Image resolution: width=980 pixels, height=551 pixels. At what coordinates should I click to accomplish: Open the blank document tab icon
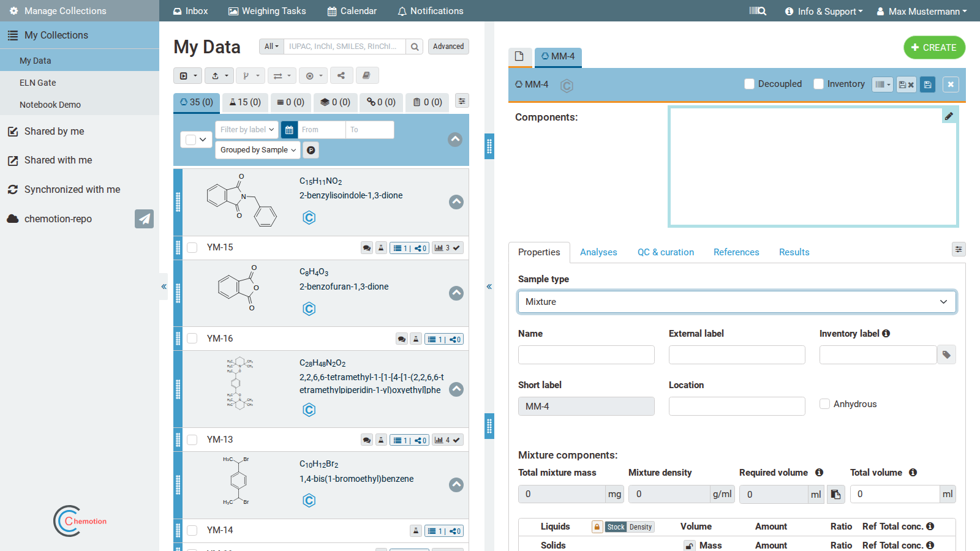(x=519, y=56)
